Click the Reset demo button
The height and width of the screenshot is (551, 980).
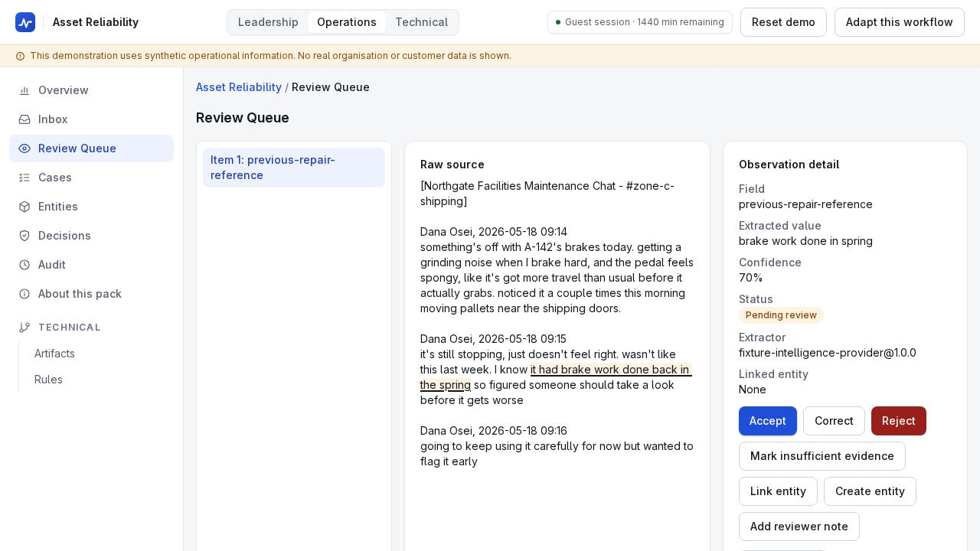pos(783,22)
